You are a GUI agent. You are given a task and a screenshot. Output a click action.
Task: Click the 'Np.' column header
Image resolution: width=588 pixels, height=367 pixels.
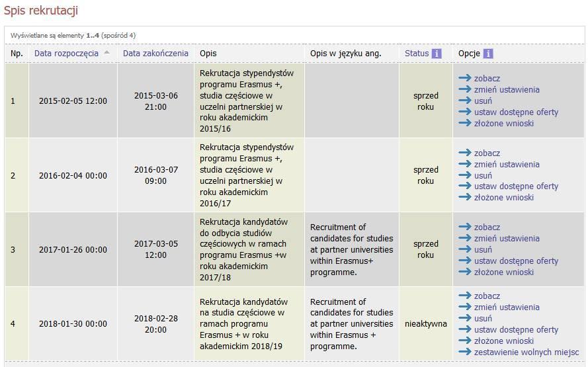click(17, 54)
